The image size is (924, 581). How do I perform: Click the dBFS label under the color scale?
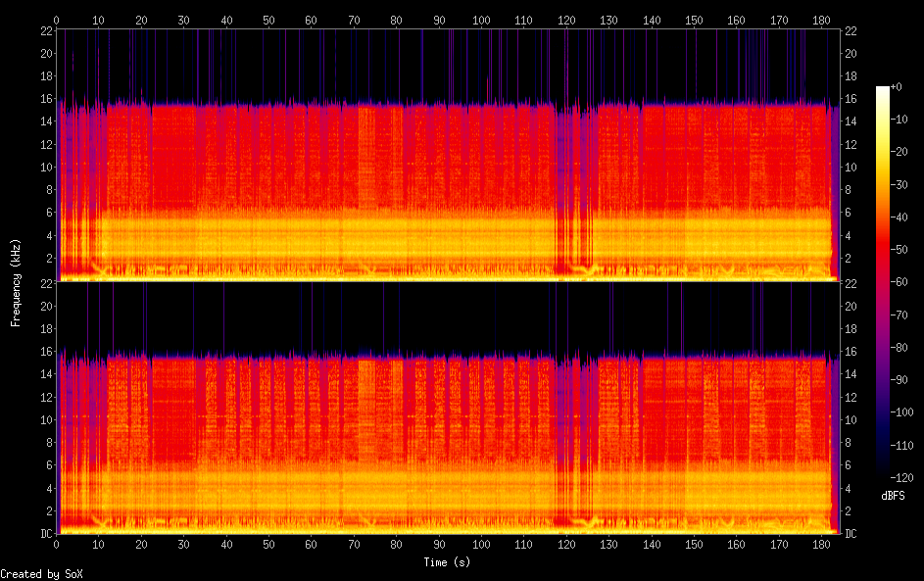893,496
